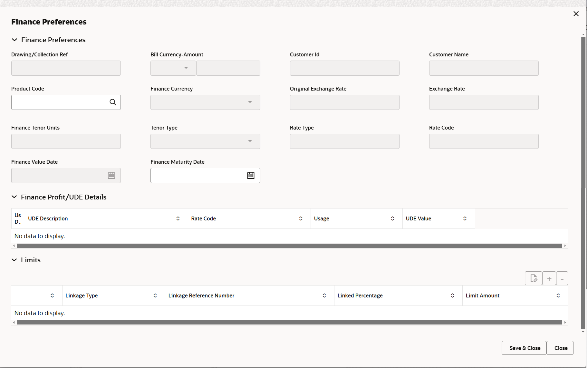Click the Limits table horizontal scrollbar
588x368 pixels.
pyautogui.click(x=289, y=323)
